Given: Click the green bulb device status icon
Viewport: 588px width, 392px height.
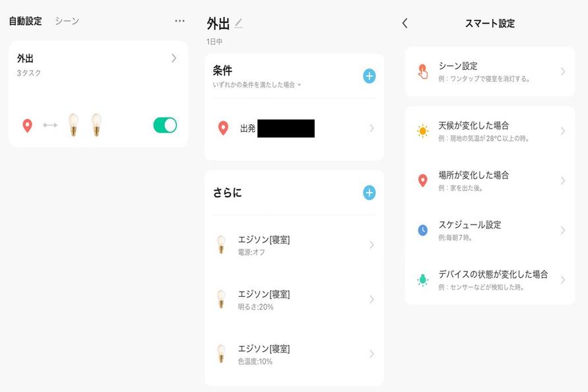Looking at the screenshot, I should tap(423, 280).
